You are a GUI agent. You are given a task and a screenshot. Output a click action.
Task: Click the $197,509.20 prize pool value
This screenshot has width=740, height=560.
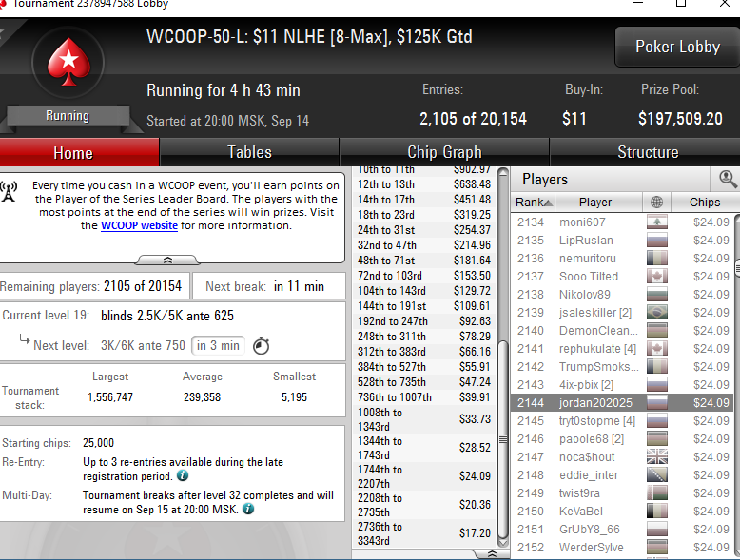680,119
